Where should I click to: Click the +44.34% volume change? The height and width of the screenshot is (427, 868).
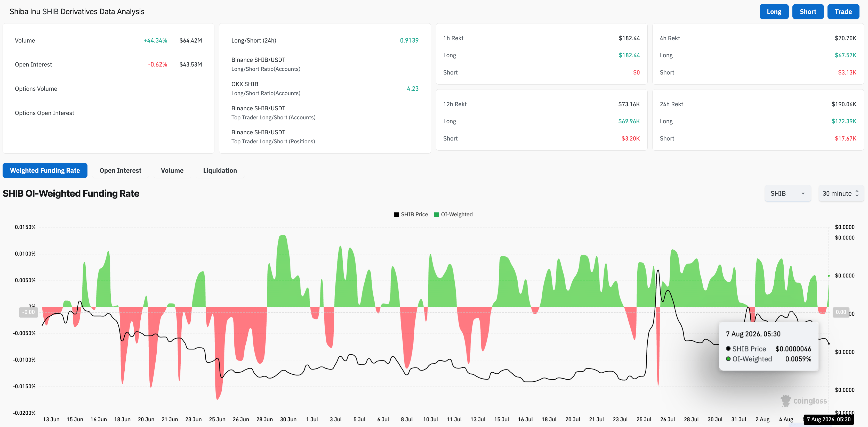(x=155, y=40)
